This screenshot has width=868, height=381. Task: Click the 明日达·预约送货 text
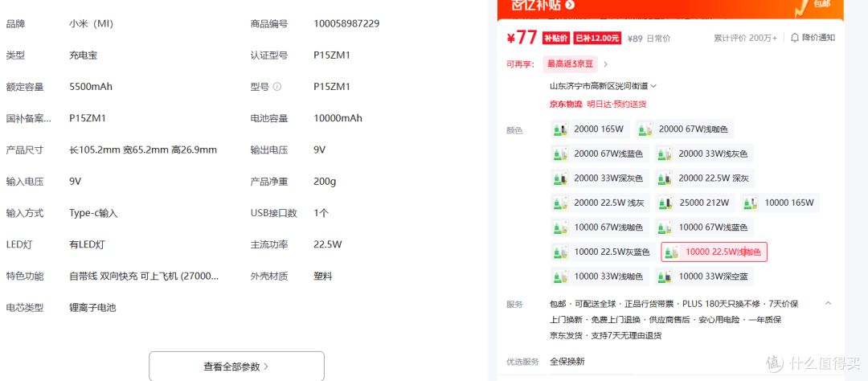point(616,104)
